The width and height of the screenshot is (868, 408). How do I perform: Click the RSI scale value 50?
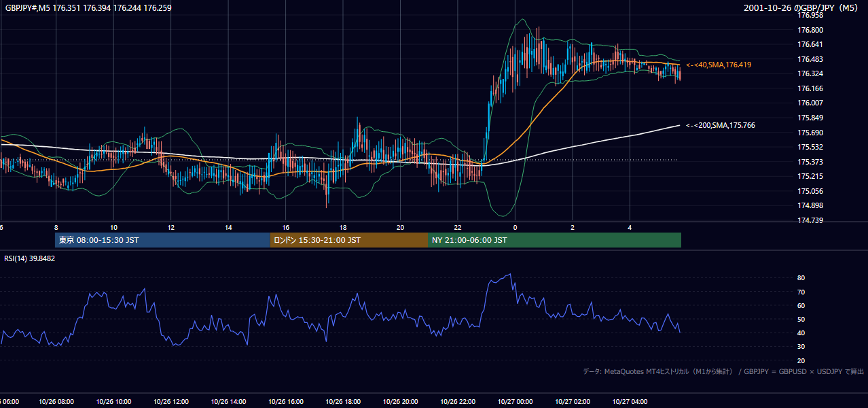[x=801, y=319]
